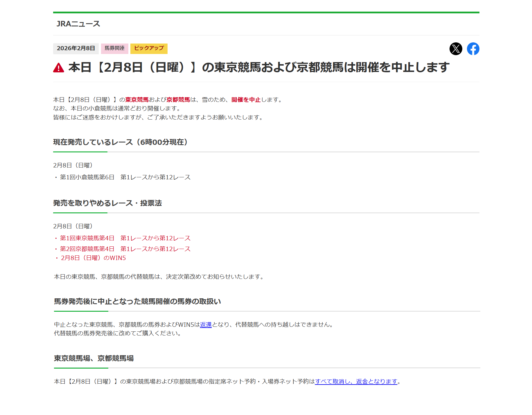Screen dimensions: 532x415
Task: Click the red 第2回京都競馬第4日 list entry
Action: 125,249
